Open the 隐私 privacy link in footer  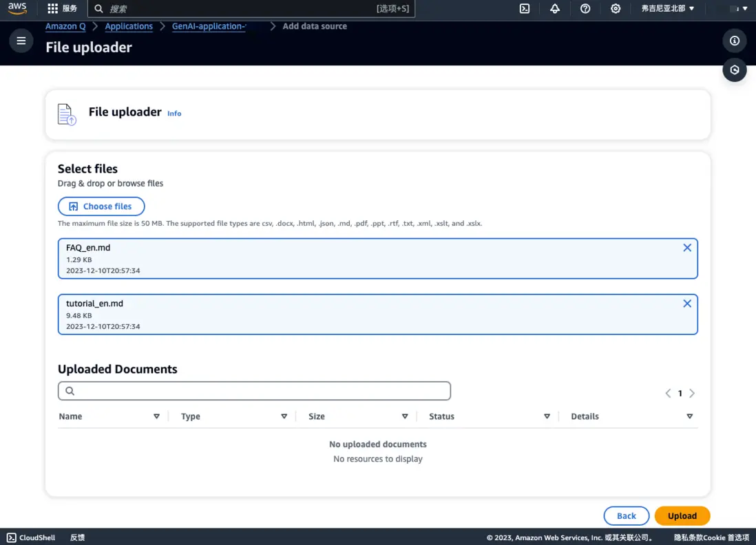pyautogui.click(x=681, y=537)
